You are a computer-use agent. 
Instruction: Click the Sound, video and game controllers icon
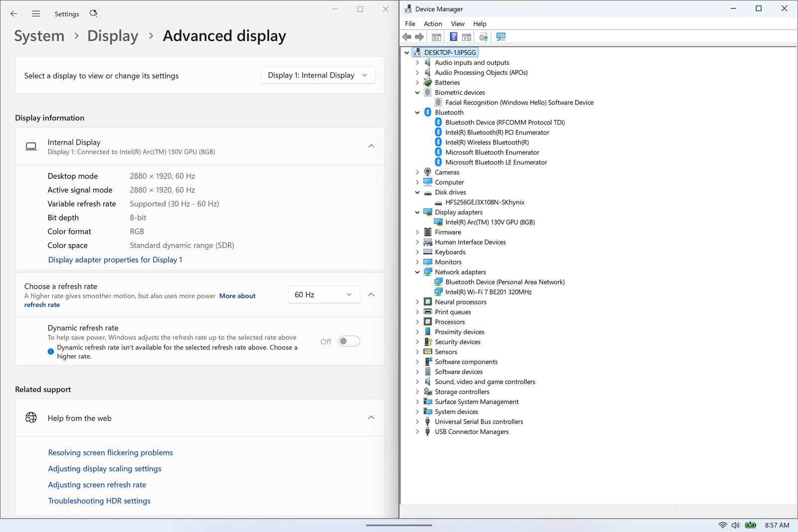(x=427, y=381)
